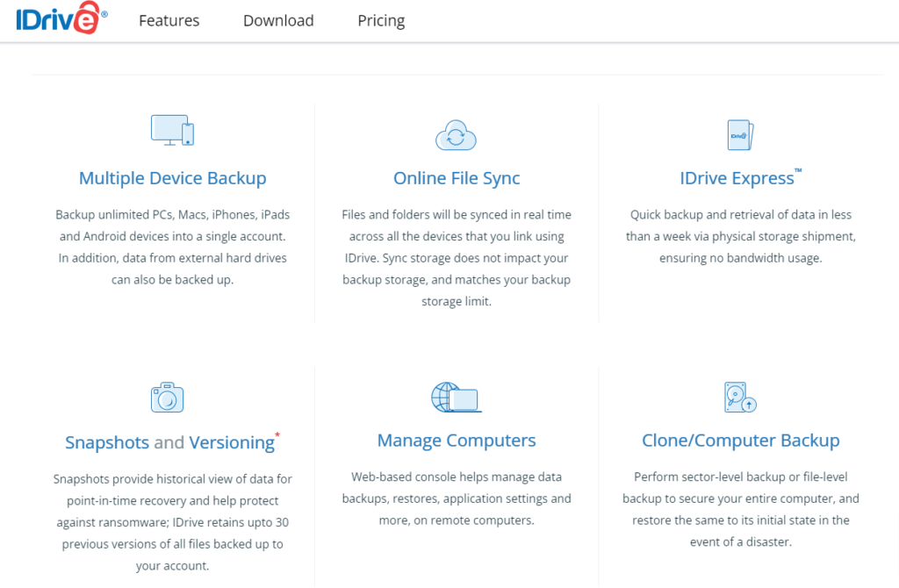Click text "Quick backup and retrieval of data in less"
899x588 pixels.
click(741, 215)
